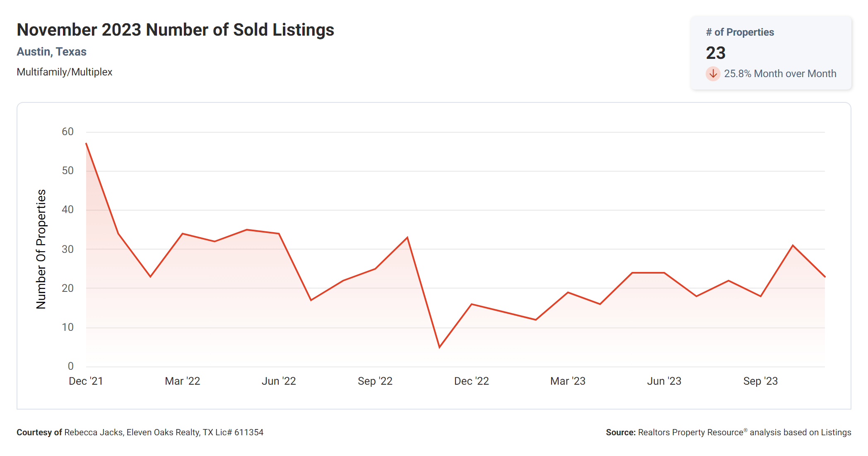Click the 'Number Of Properties' vertical axis label

41,249
